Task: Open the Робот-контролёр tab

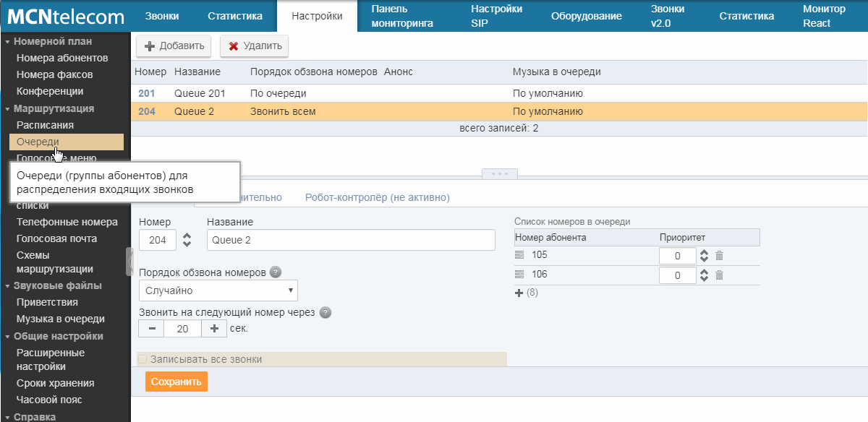Action: click(377, 197)
